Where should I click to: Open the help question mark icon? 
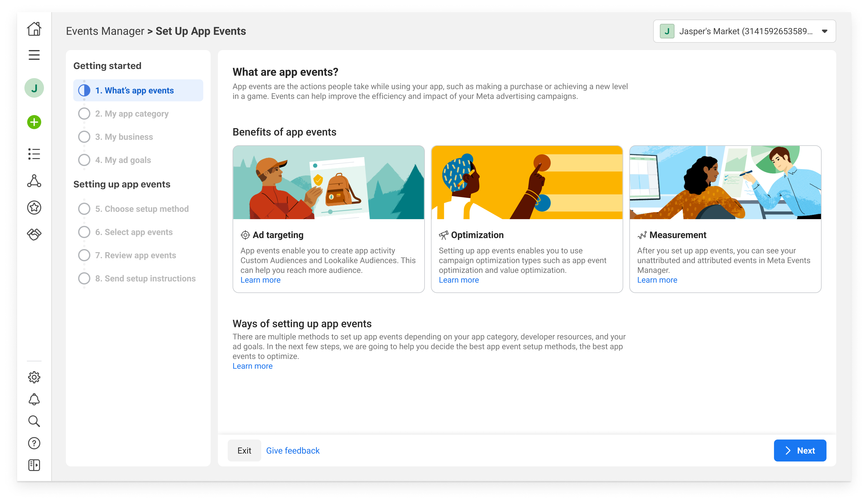pos(34,443)
